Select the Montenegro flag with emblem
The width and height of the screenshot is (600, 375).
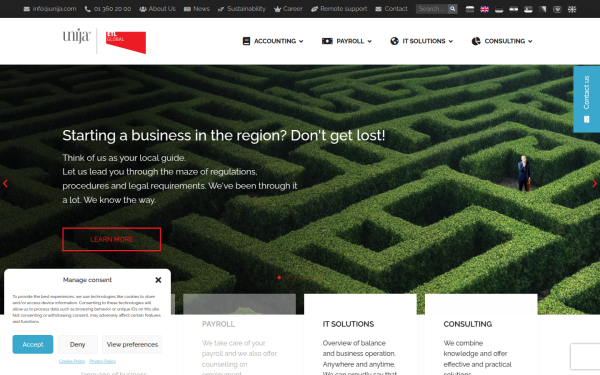(557, 9)
